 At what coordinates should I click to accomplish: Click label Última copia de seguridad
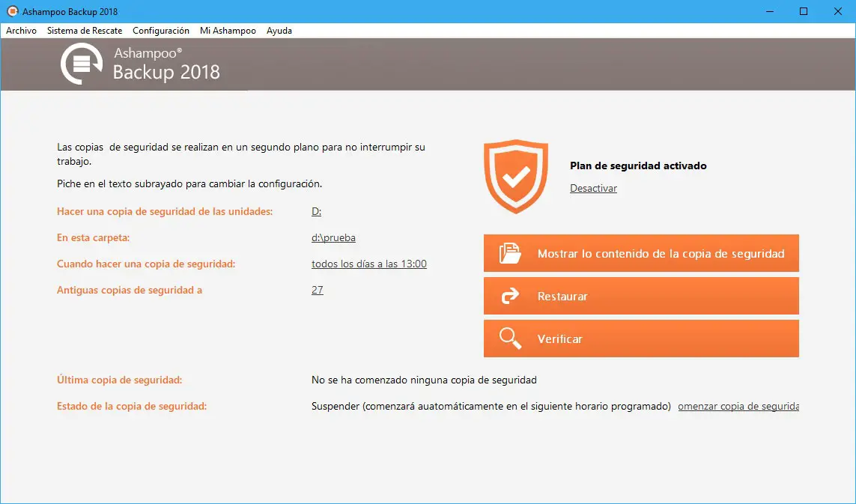pyautogui.click(x=120, y=380)
